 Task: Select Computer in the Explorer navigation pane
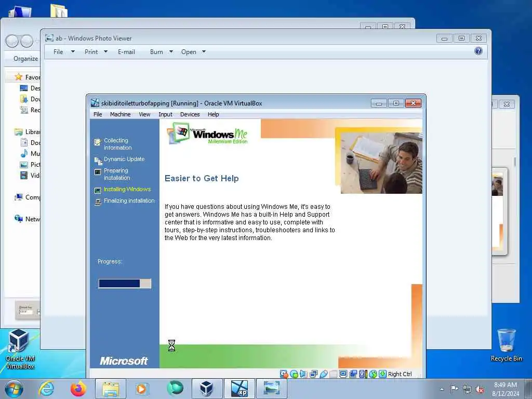[27, 197]
